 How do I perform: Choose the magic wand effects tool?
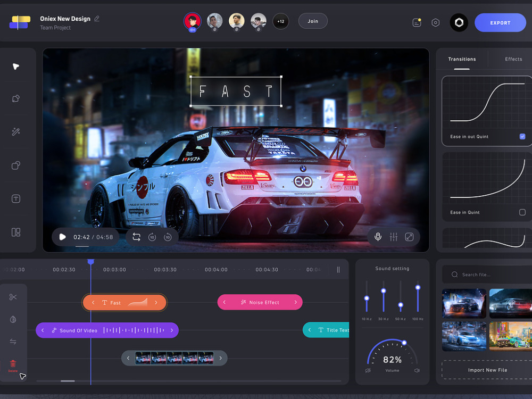coord(15,131)
